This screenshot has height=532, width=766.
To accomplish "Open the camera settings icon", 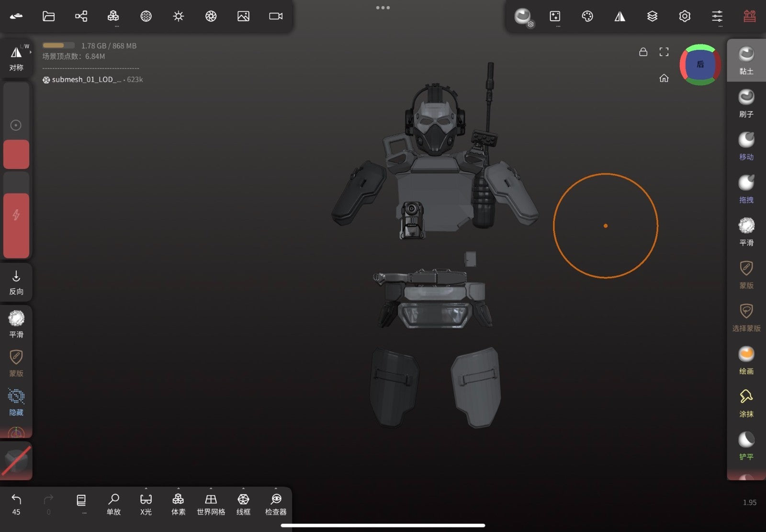I will (276, 16).
